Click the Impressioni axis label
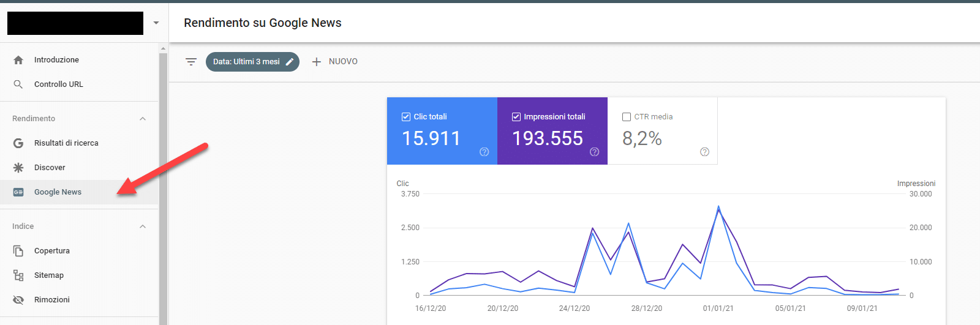Screen dimensions: 980x325 click(x=916, y=184)
